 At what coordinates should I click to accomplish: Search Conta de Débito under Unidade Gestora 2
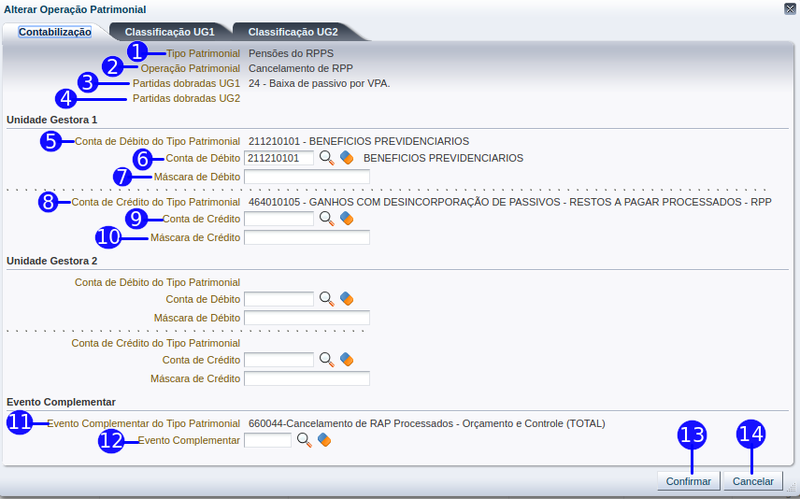click(x=326, y=298)
